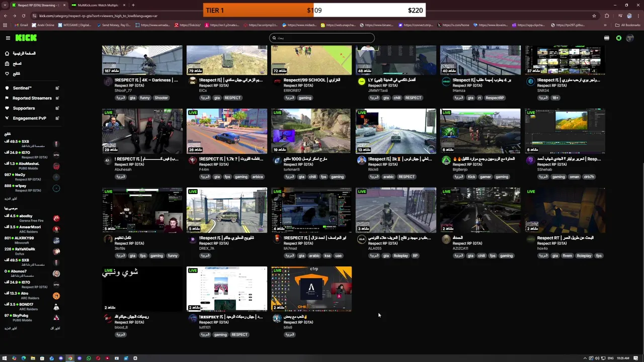The height and width of the screenshot is (362, 644).
Task: Switch to the MultiKick.com browser tab
Action: point(98,5)
